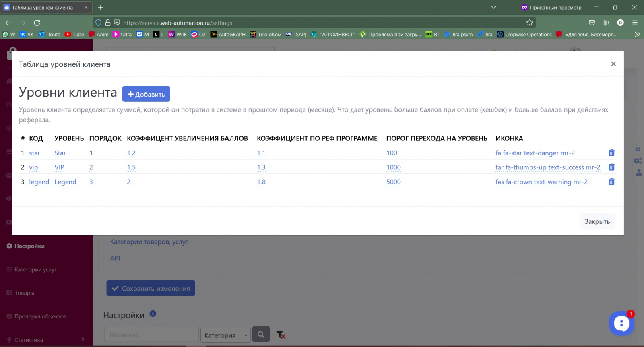
Task: Delete the Legend level row
Action: (x=611, y=182)
